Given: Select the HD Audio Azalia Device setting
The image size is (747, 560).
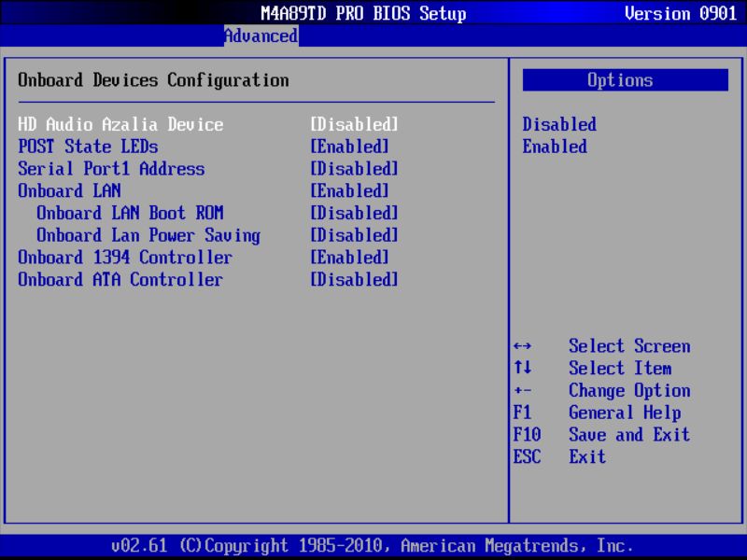Looking at the screenshot, I should click(x=121, y=124).
